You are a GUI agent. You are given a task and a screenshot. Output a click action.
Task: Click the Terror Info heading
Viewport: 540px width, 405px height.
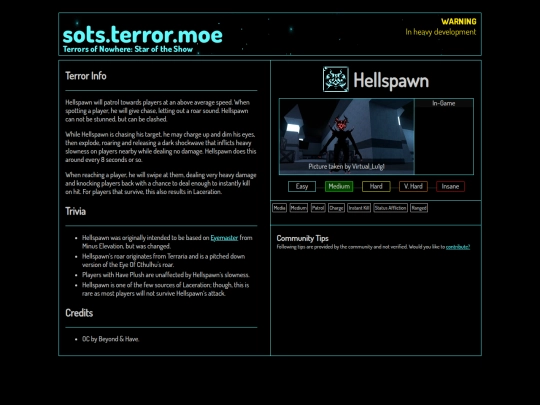pyautogui.click(x=86, y=76)
